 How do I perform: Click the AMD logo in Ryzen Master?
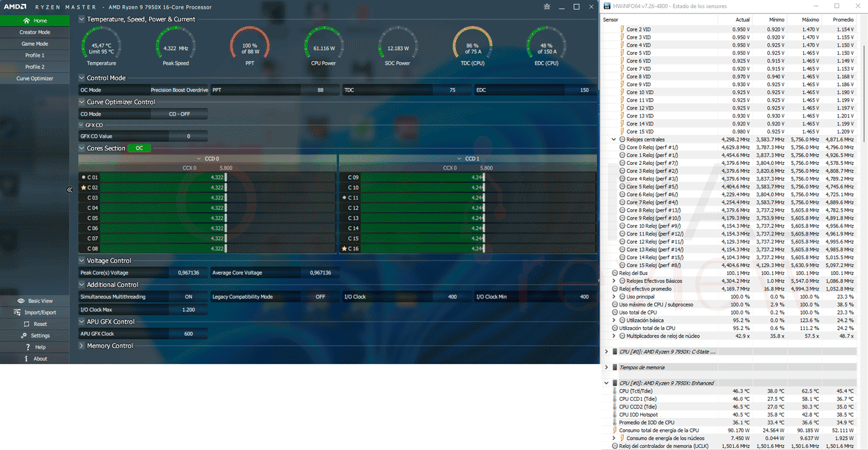pyautogui.click(x=16, y=7)
